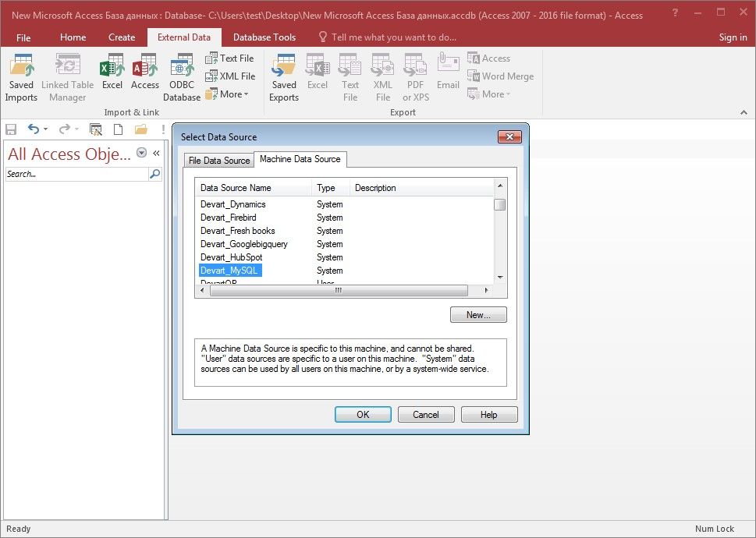Import a Text File
The width and height of the screenshot is (756, 538).
point(229,58)
